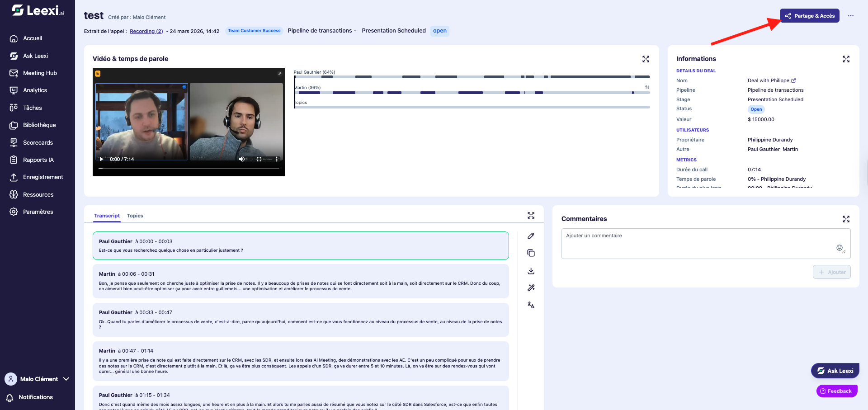The width and height of the screenshot is (868, 410).
Task: Click the copy transcript icon
Action: [531, 253]
